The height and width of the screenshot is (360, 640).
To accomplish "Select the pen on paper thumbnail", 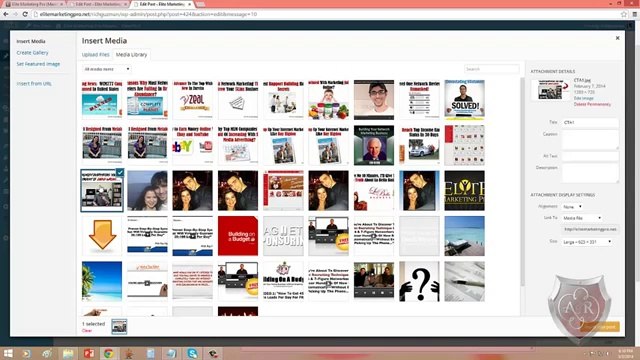I will [x=464, y=281].
